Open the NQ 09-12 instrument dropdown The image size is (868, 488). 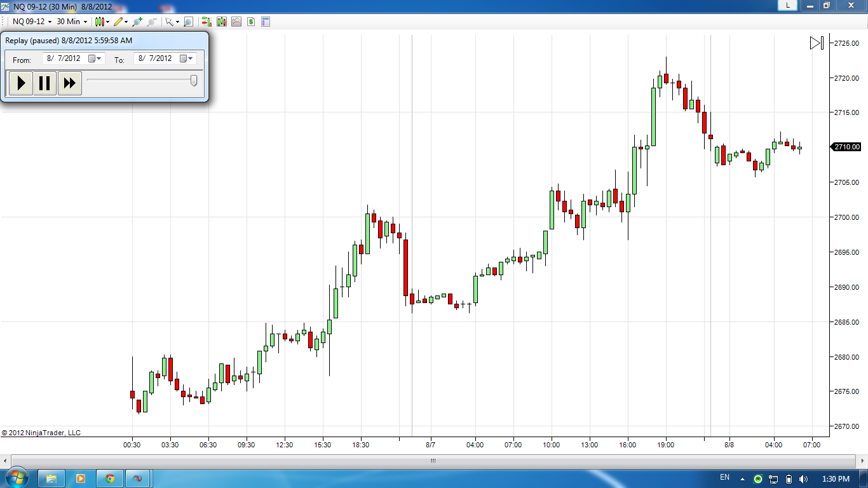tap(32, 22)
